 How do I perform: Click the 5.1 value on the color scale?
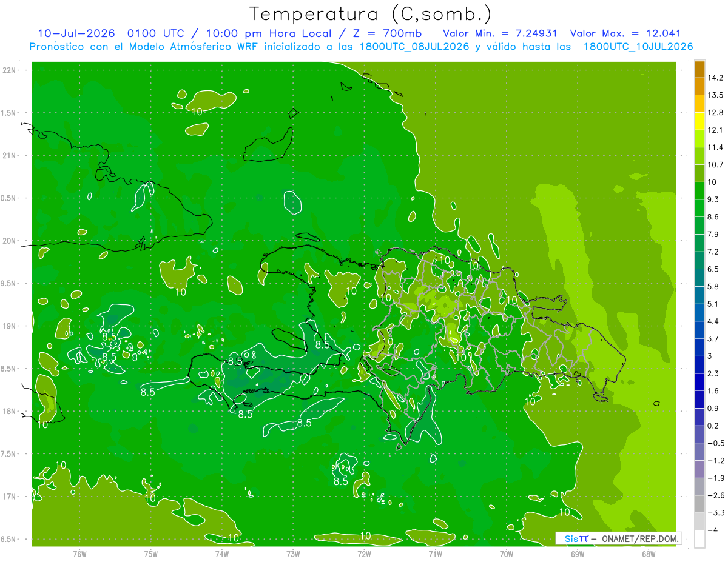tap(713, 304)
